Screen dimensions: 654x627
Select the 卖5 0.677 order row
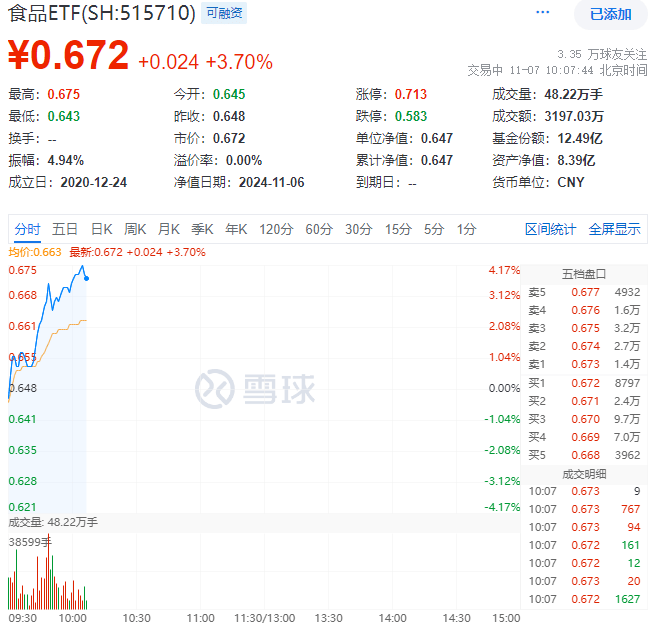pos(584,292)
